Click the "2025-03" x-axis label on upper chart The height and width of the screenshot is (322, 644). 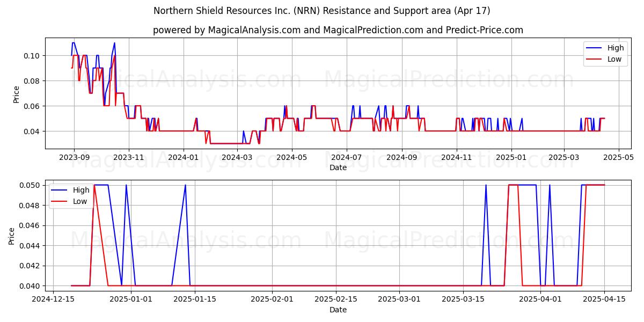pos(564,157)
